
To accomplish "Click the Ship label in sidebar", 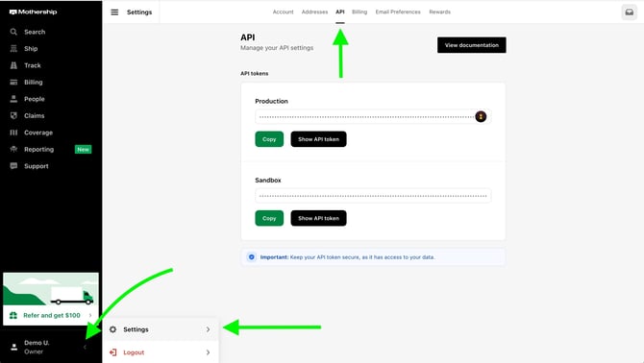I will [x=31, y=48].
